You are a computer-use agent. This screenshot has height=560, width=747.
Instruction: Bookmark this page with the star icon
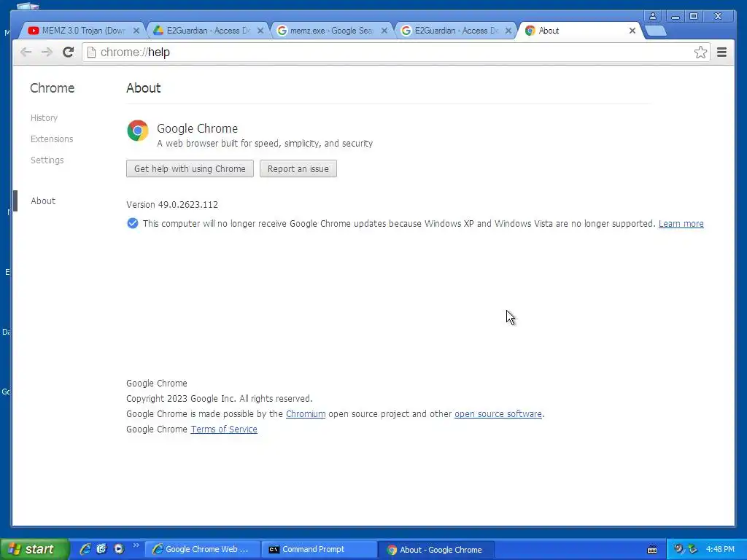click(700, 52)
